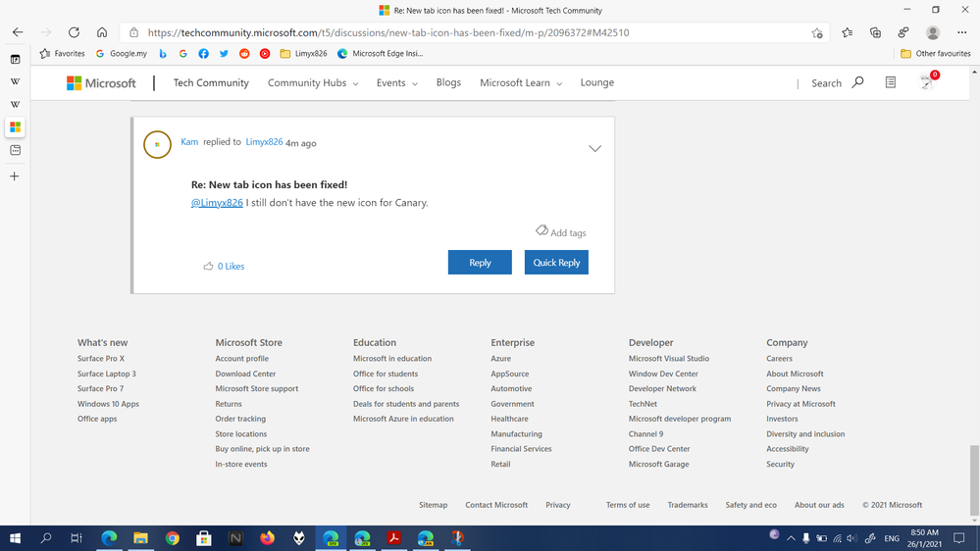Open Kam's profile link

[x=189, y=142]
